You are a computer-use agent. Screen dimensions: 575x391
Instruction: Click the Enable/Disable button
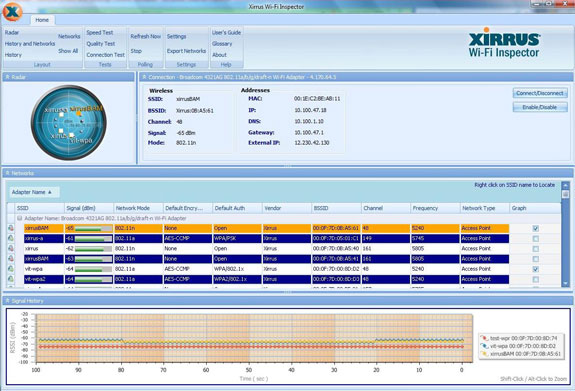point(540,107)
